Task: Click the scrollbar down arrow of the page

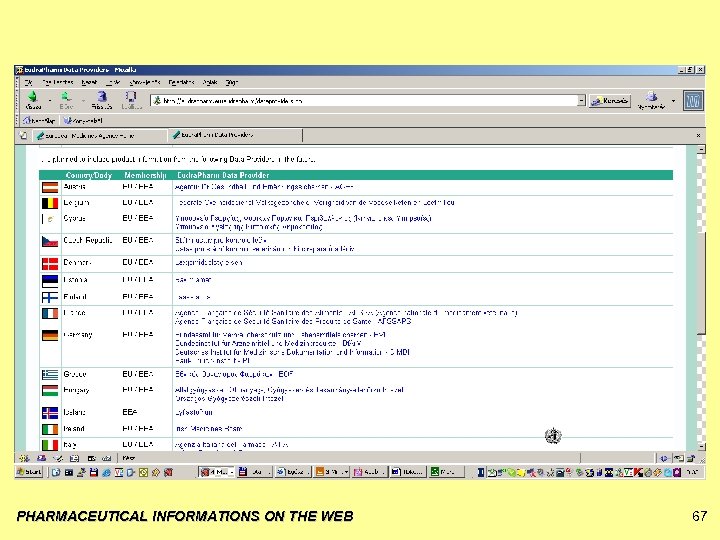Action: point(701,446)
